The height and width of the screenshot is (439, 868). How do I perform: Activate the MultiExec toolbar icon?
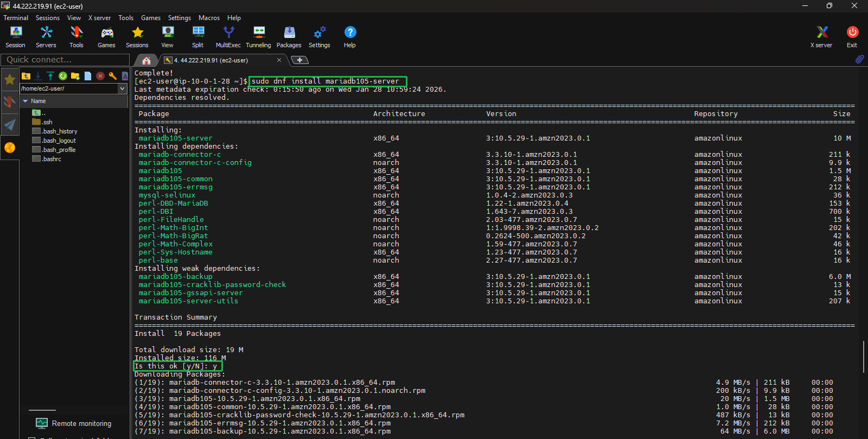(x=228, y=37)
